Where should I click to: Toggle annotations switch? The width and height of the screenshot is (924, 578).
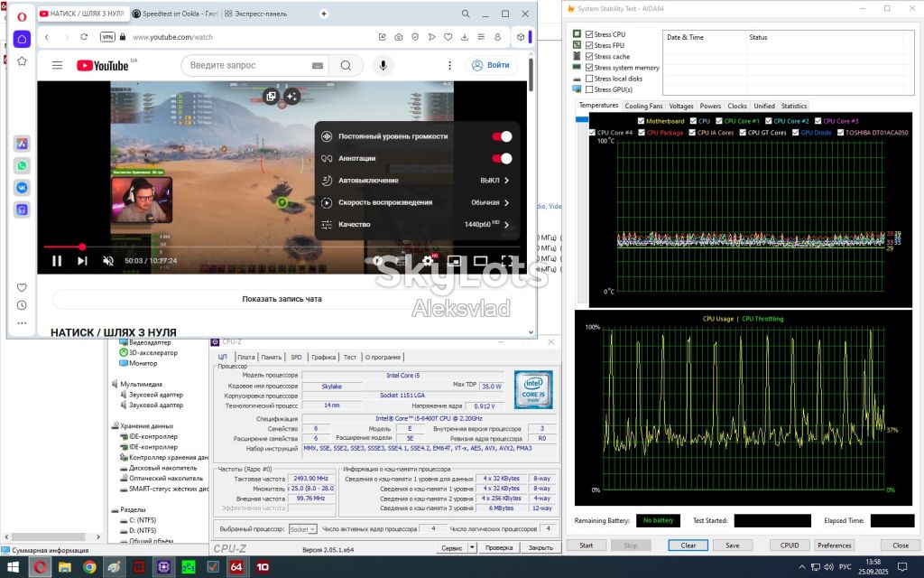pyautogui.click(x=502, y=158)
